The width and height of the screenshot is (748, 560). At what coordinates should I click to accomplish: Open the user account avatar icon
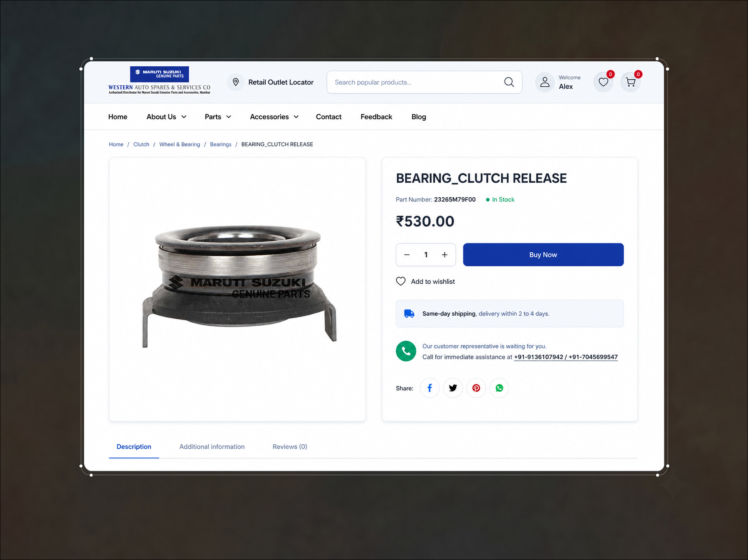click(545, 82)
